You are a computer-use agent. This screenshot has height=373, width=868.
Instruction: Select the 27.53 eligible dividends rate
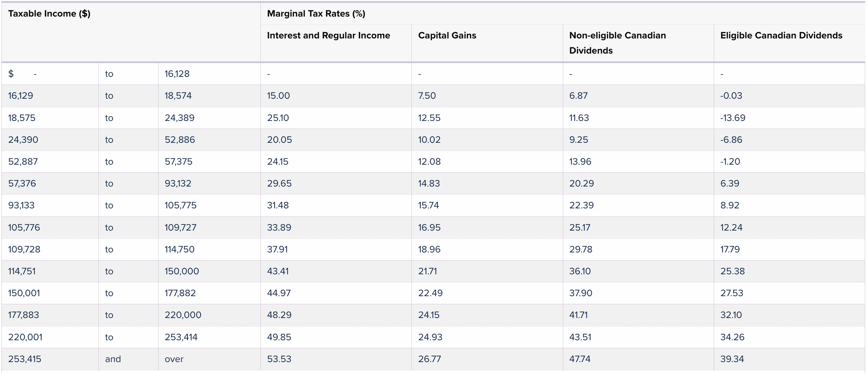click(x=732, y=293)
